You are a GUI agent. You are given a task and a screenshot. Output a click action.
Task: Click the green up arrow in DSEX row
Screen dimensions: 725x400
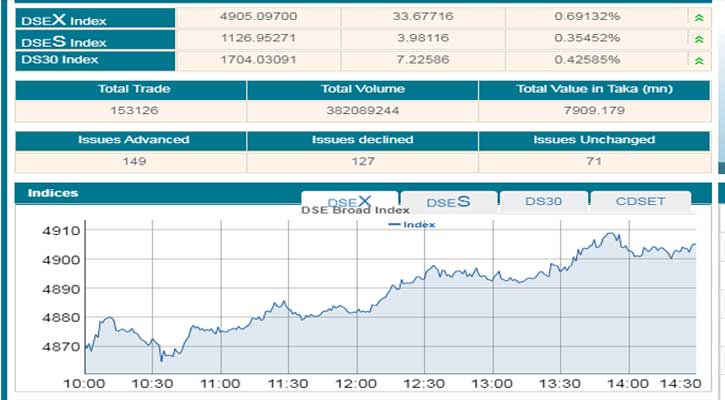pos(698,18)
